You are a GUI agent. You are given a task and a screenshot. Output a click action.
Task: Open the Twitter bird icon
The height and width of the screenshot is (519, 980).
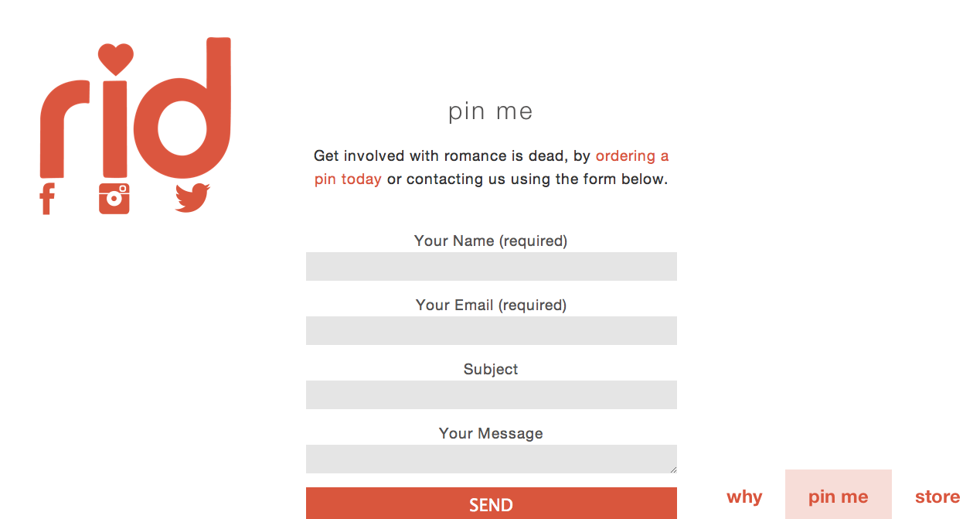(192, 198)
